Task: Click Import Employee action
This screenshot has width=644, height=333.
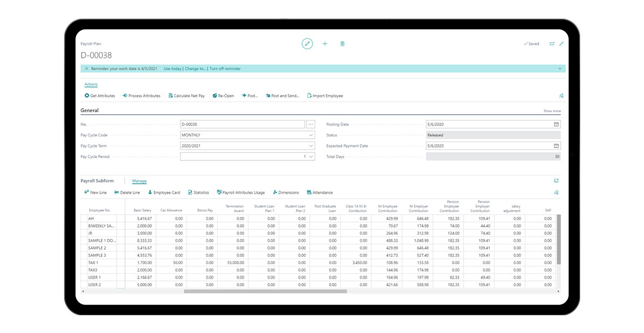Action: pos(325,96)
